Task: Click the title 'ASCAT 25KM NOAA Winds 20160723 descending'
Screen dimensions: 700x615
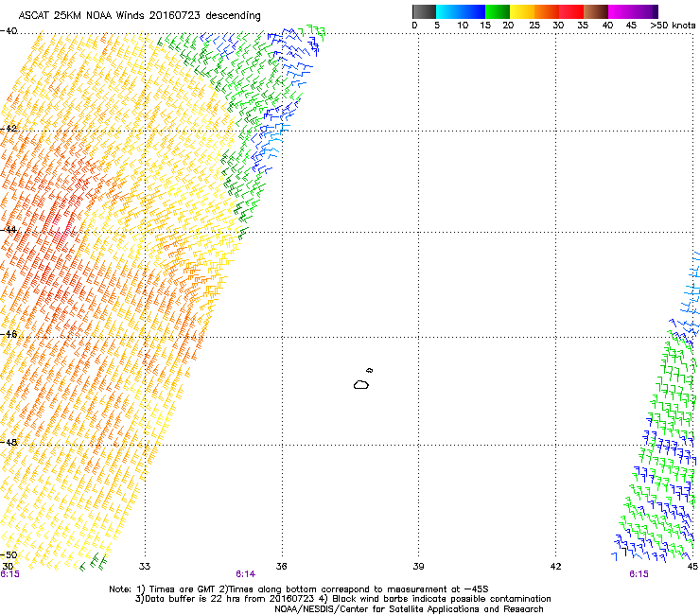Action: [140, 16]
